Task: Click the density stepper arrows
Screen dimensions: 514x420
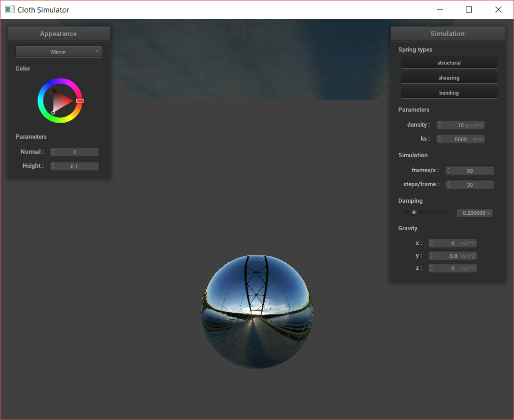Action: [439, 125]
